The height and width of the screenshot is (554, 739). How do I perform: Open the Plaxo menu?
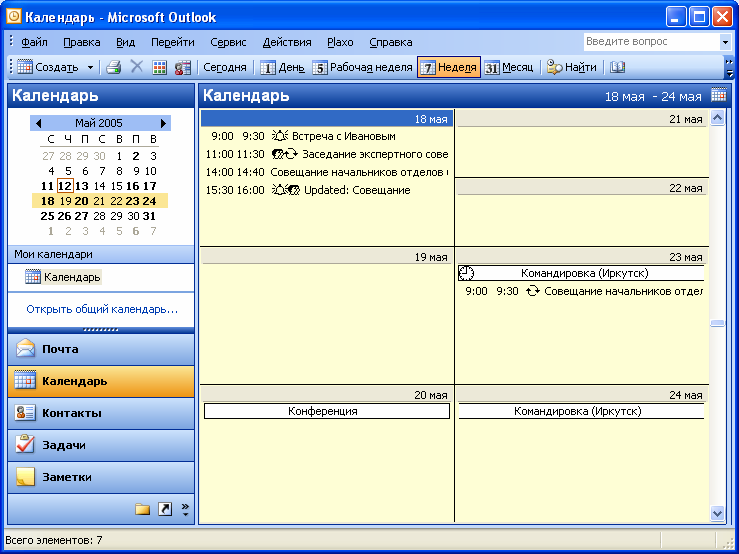(340, 42)
